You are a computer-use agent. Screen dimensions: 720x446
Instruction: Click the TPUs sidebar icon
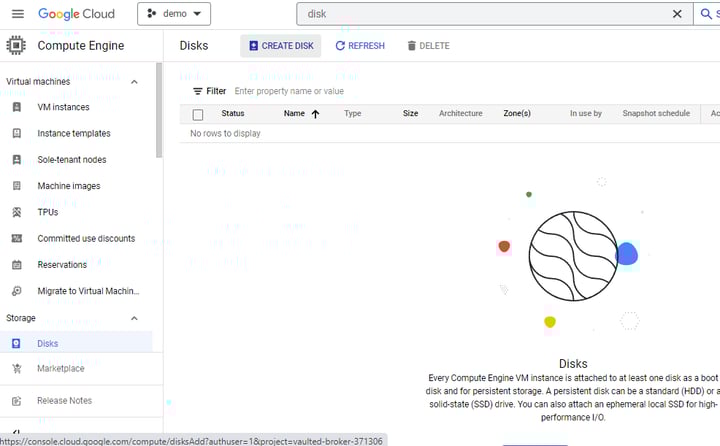pyautogui.click(x=16, y=212)
